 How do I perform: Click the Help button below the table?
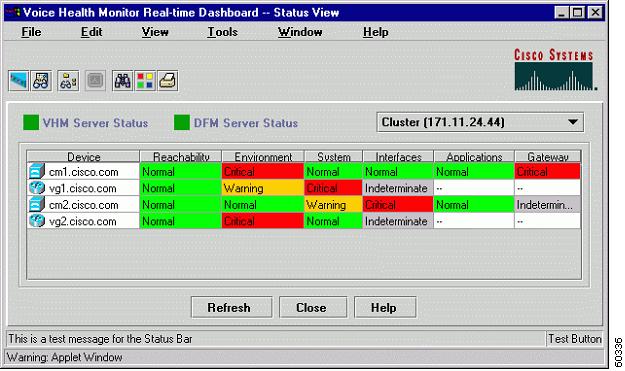point(385,307)
